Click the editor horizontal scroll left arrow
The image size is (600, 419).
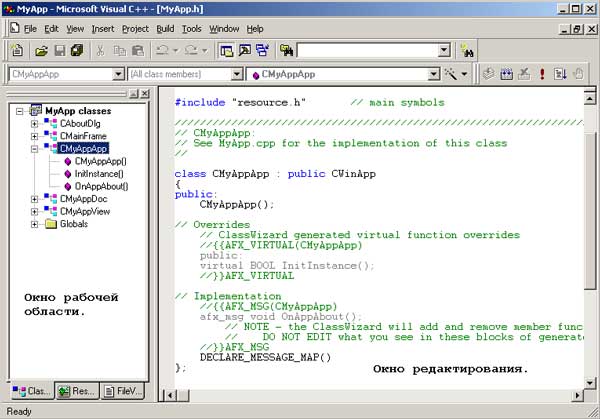coord(170,395)
